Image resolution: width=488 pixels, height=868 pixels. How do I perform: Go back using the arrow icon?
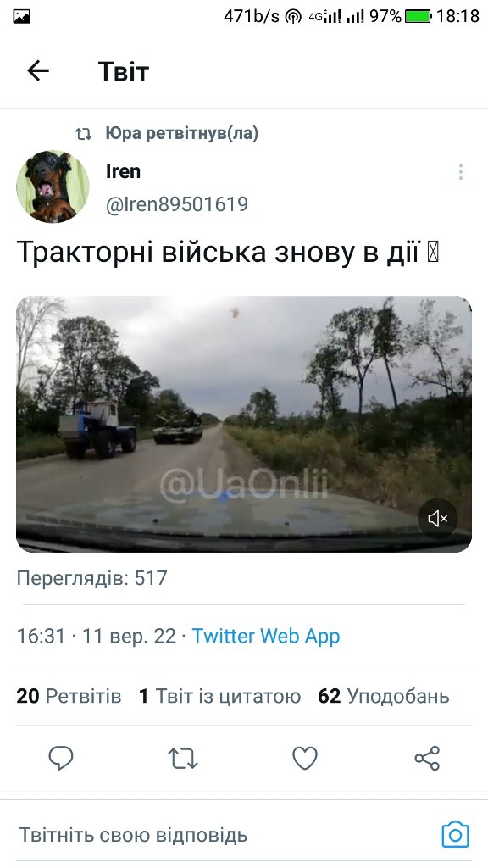point(38,71)
